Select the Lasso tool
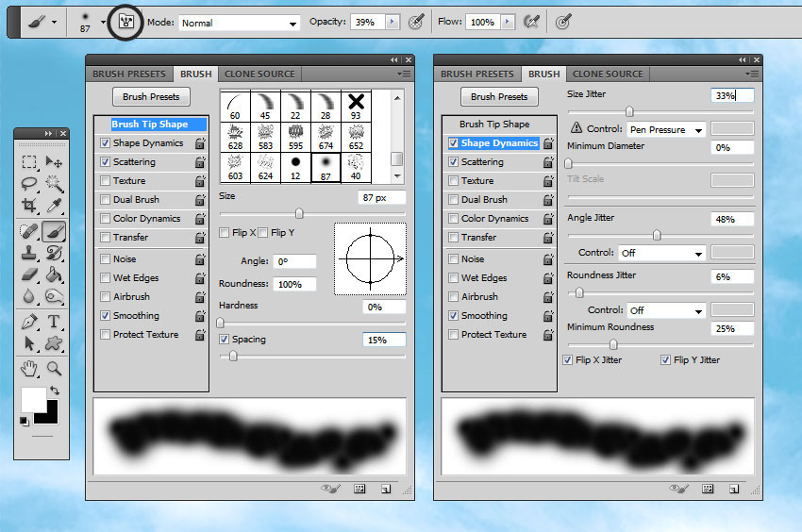The height and width of the screenshot is (532, 802). (x=29, y=183)
